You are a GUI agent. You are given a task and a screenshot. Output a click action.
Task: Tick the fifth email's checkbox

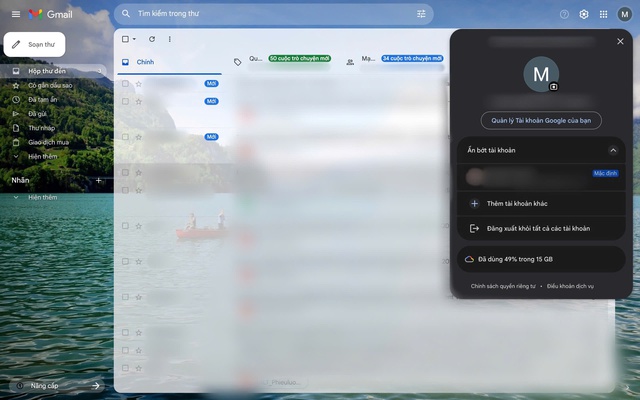125,190
